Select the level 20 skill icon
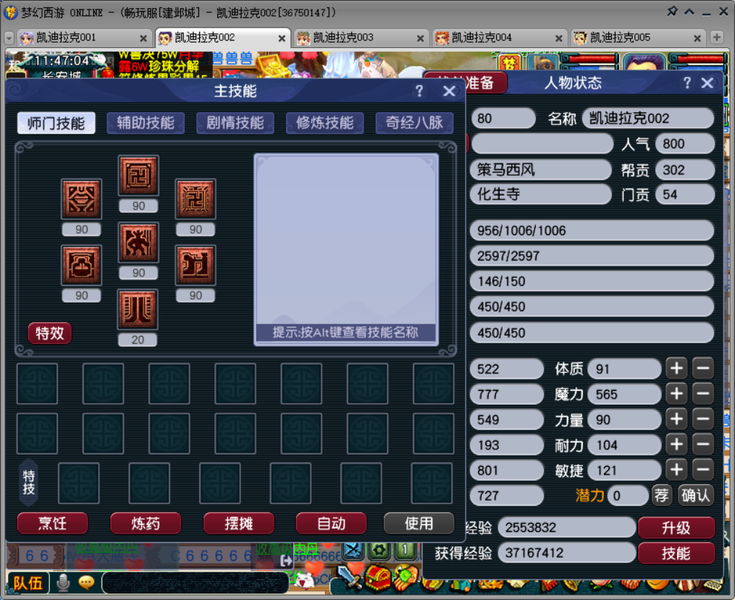 click(138, 309)
